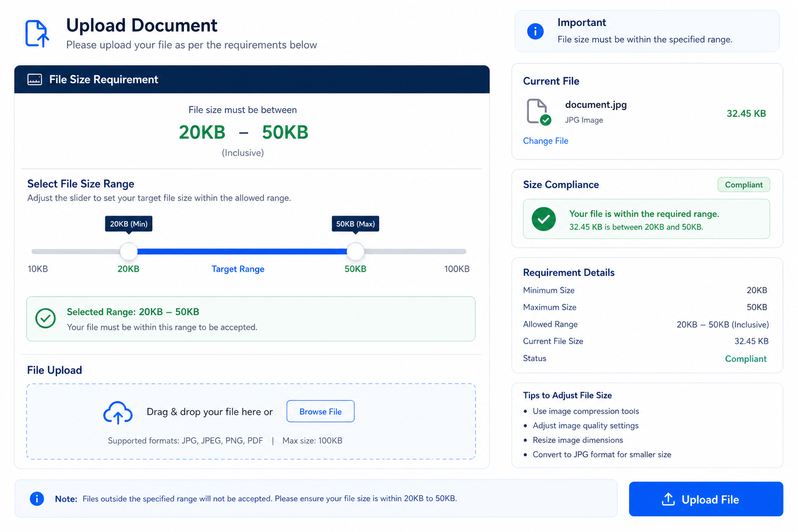
Task: Click the Upload File button
Action: click(706, 499)
